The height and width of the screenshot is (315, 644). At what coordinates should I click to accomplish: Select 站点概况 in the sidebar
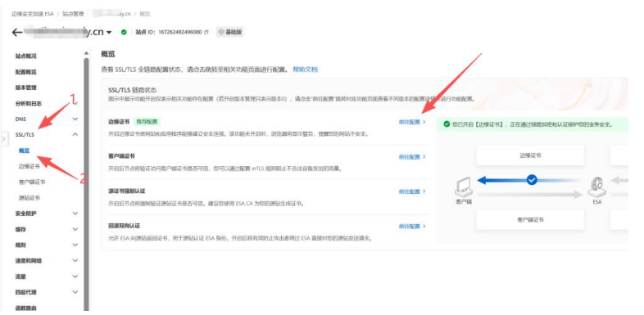26,56
